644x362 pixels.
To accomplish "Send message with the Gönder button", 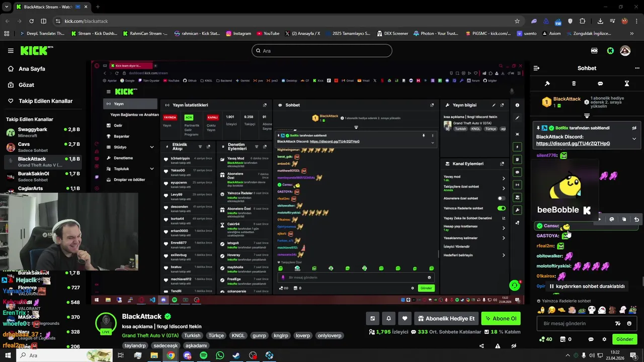I will (x=624, y=339).
